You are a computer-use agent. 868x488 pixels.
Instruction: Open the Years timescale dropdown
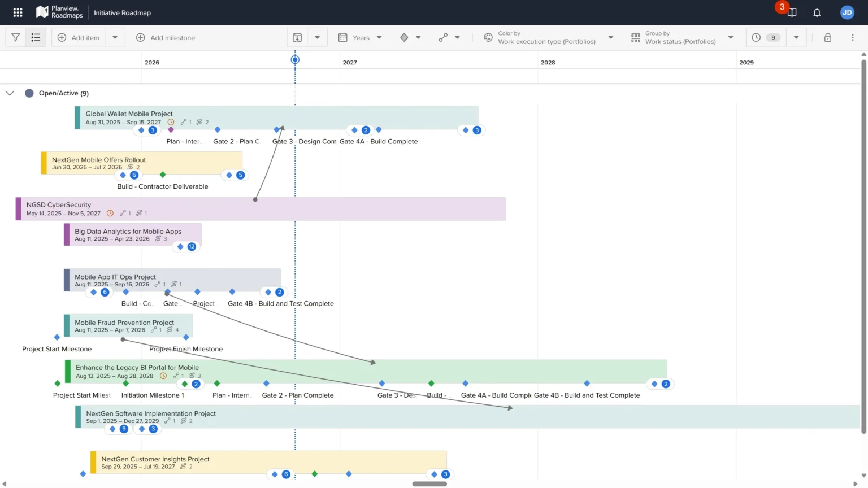[361, 37]
